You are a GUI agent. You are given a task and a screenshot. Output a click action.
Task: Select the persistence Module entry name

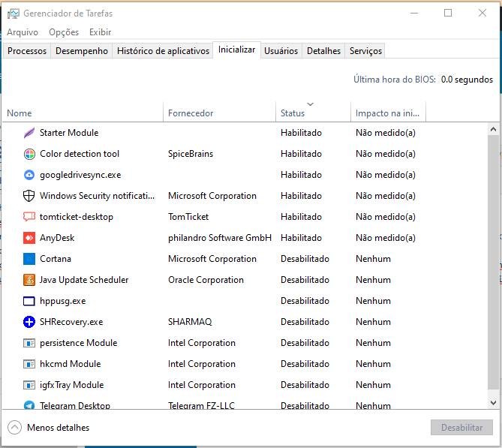click(x=79, y=343)
